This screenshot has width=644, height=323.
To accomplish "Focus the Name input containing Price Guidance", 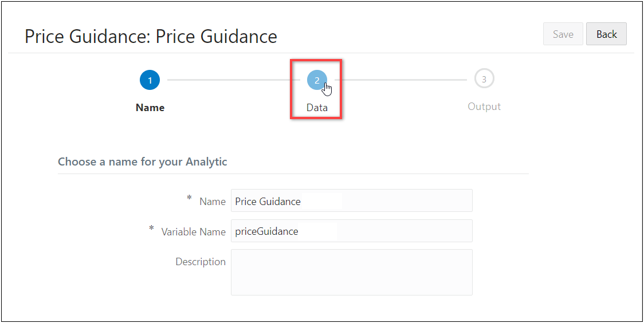I will (351, 201).
